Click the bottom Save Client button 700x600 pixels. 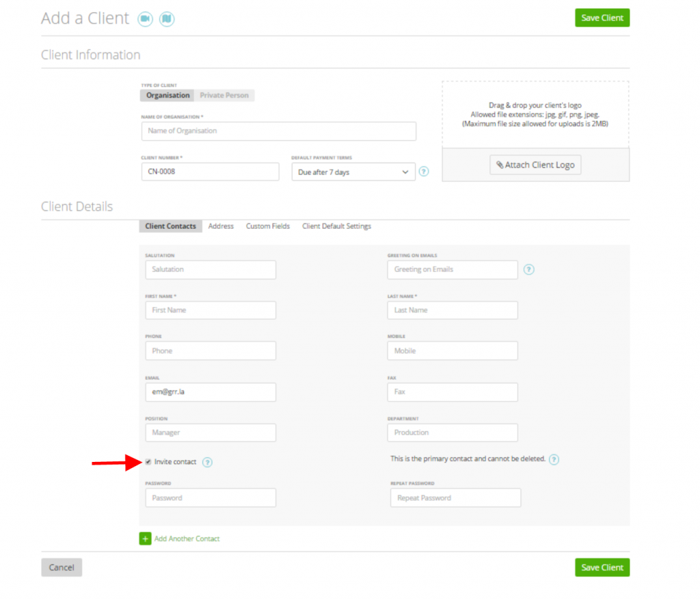click(602, 567)
